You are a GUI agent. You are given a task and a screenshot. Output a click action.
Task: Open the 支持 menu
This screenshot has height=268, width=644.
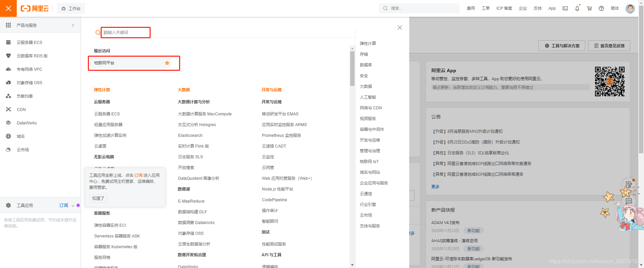point(538,8)
